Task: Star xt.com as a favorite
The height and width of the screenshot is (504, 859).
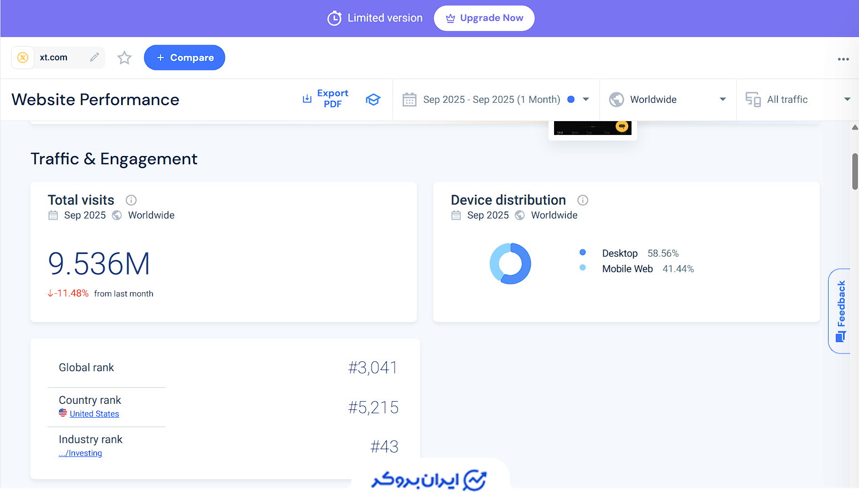Action: [x=125, y=58]
